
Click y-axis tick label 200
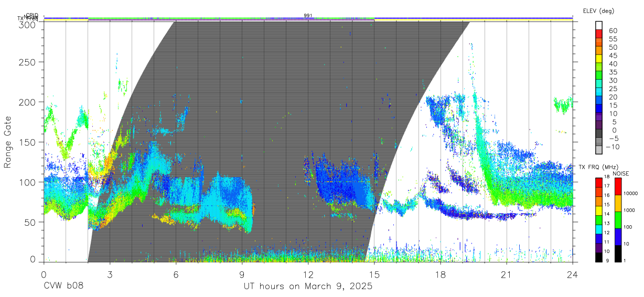click(28, 102)
